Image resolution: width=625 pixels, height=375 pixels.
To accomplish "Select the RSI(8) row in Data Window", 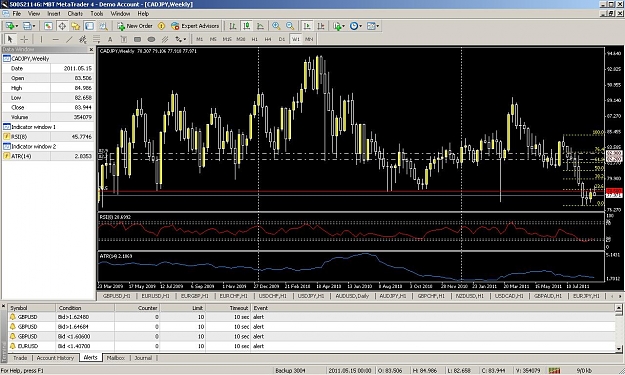I will [48, 137].
